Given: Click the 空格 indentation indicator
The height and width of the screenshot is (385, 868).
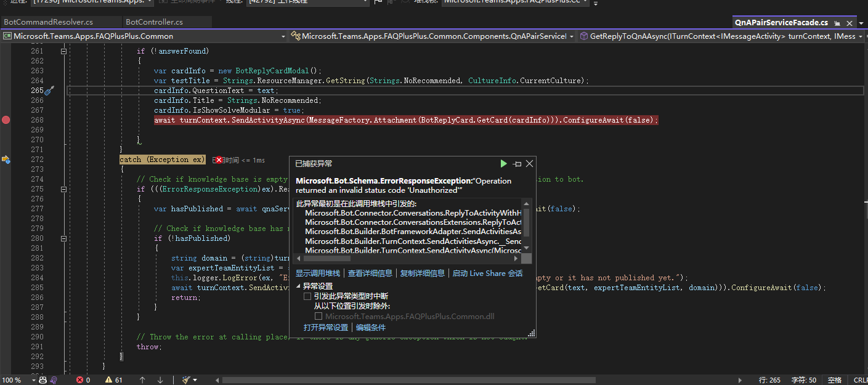Looking at the screenshot, I should [x=835, y=380].
